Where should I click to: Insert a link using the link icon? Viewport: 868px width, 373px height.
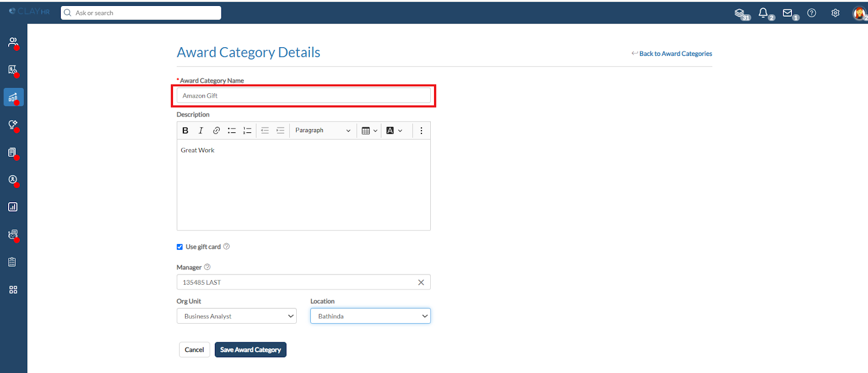click(x=216, y=131)
